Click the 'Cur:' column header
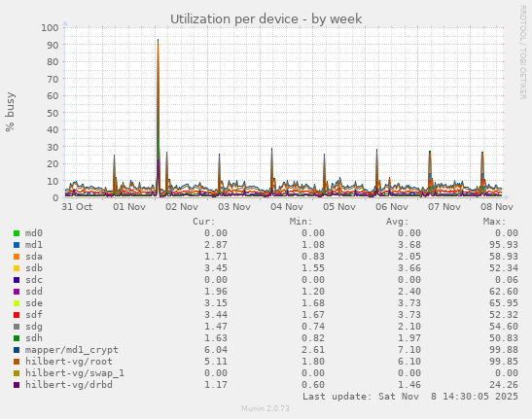Image resolution: width=532 pixels, height=419 pixels. (x=204, y=222)
